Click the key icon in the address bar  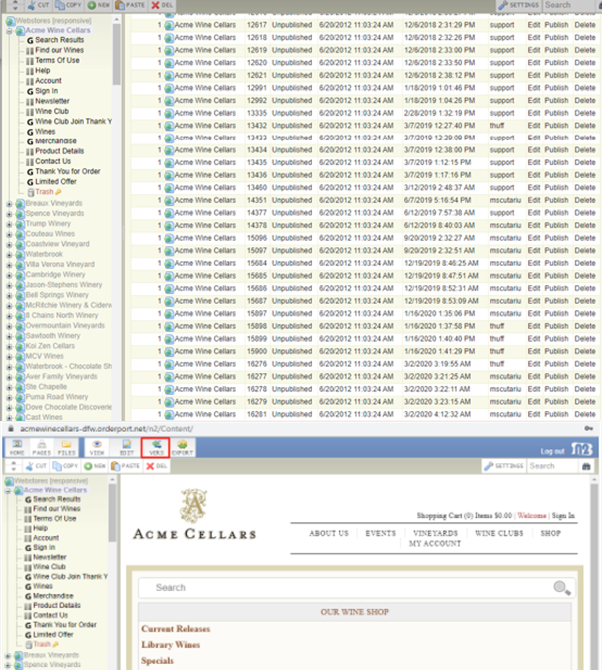pos(588,428)
